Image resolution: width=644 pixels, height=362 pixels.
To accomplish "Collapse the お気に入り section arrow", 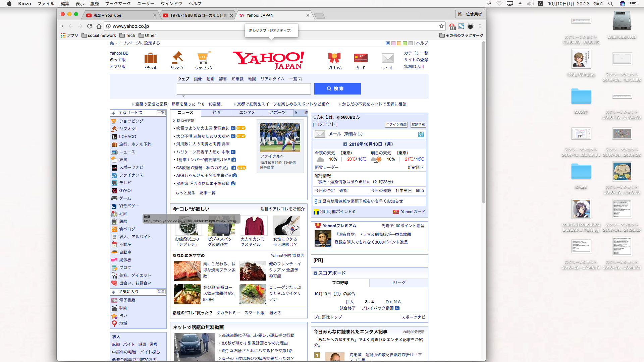I will tap(114, 292).
